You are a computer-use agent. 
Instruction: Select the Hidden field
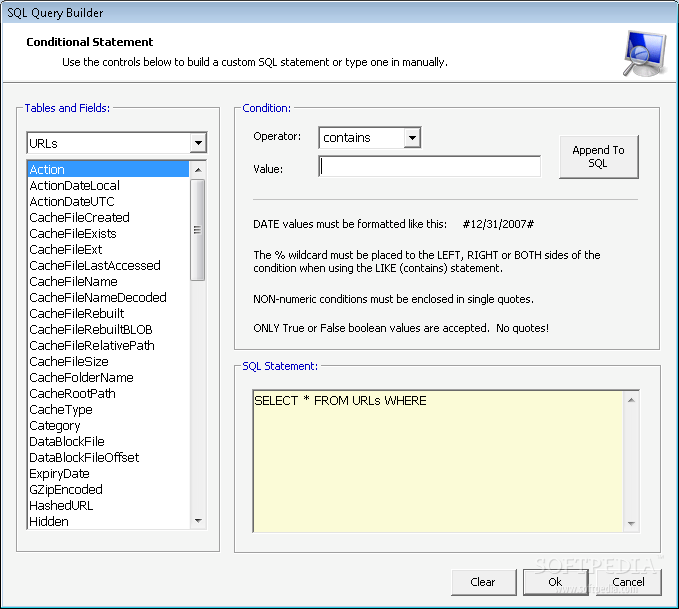(x=109, y=522)
